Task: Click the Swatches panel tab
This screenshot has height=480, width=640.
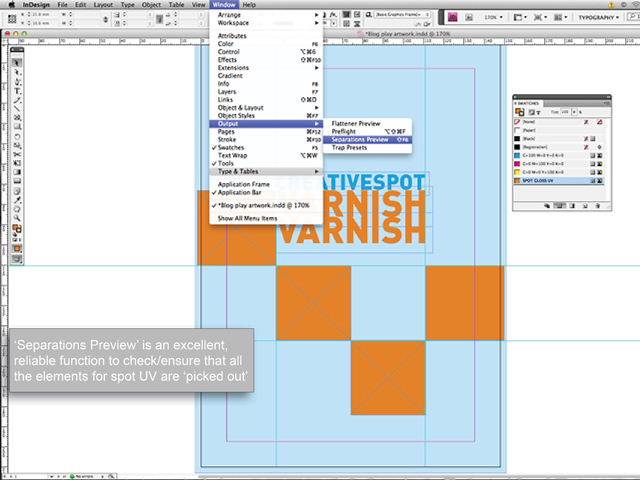Action: click(527, 103)
